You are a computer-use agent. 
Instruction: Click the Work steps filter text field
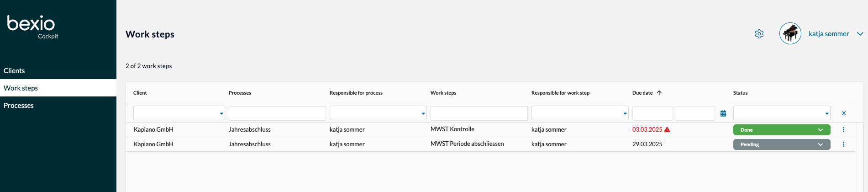[x=479, y=113]
